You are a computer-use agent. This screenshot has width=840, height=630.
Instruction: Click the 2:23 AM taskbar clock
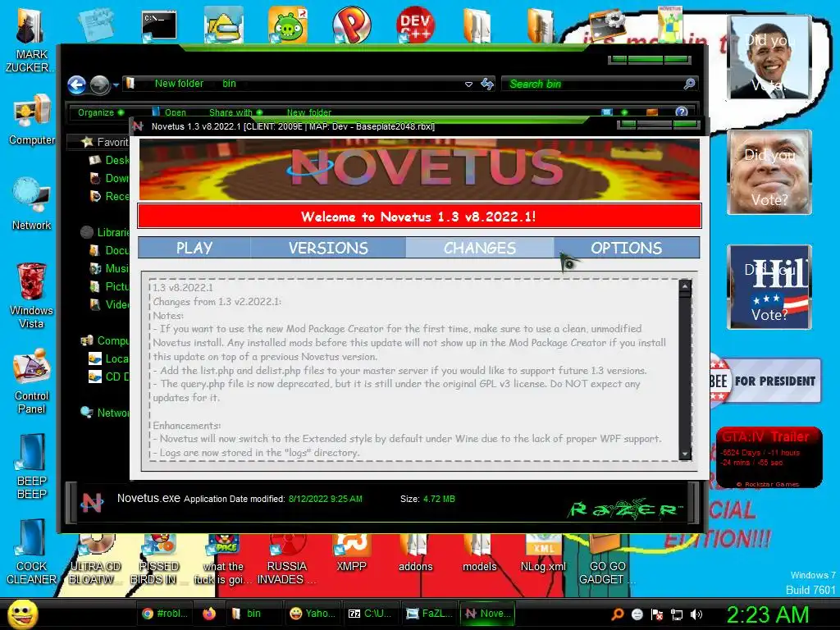coord(767,614)
